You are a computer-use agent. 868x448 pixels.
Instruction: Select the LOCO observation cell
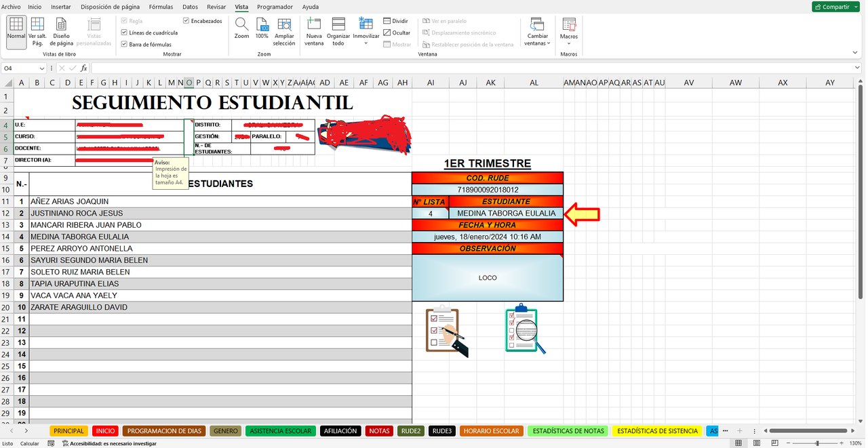pyautogui.click(x=488, y=278)
